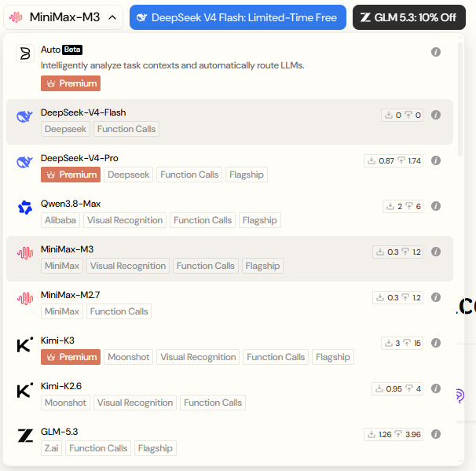Show info icon for DeepSeek-V4-Flash

tap(436, 115)
